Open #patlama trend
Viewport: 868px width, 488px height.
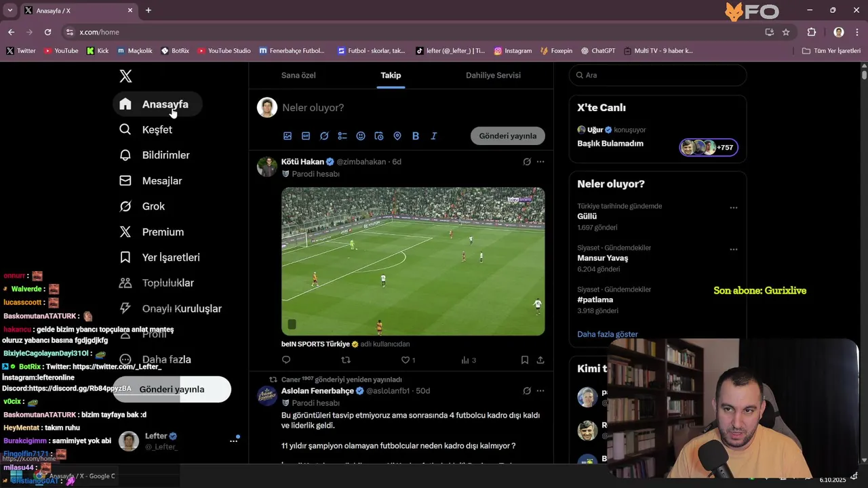pyautogui.click(x=595, y=300)
